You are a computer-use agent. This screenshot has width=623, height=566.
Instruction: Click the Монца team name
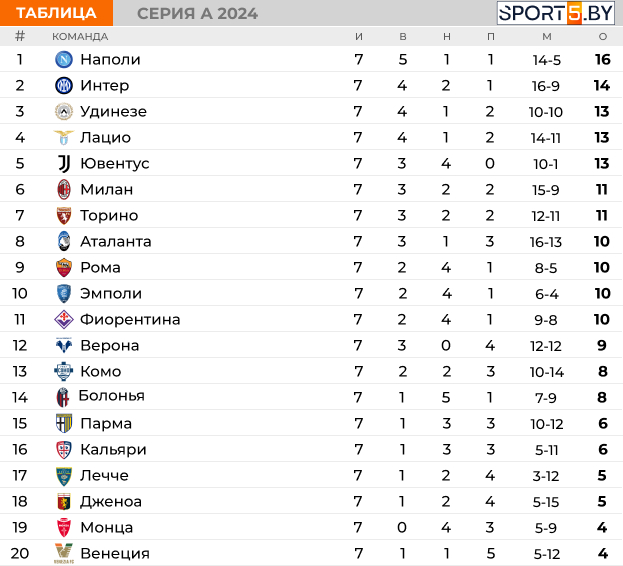[106, 527]
